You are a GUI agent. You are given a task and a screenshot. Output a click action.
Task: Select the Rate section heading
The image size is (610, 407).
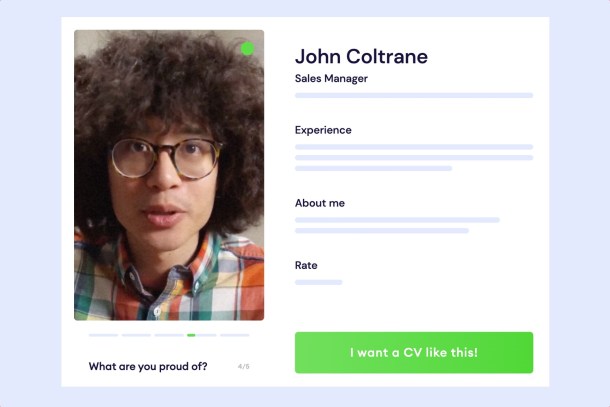[x=306, y=265]
